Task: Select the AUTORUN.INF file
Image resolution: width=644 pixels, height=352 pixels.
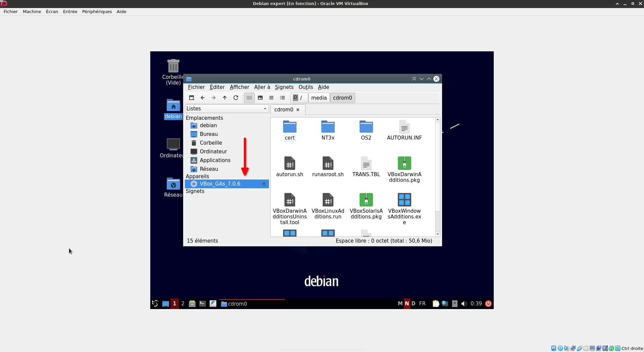Action: [405, 131]
